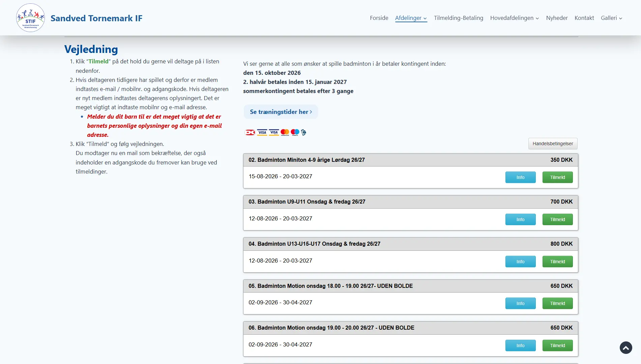Go to Nyheder in the navigation
The height and width of the screenshot is (364, 641).
(557, 18)
